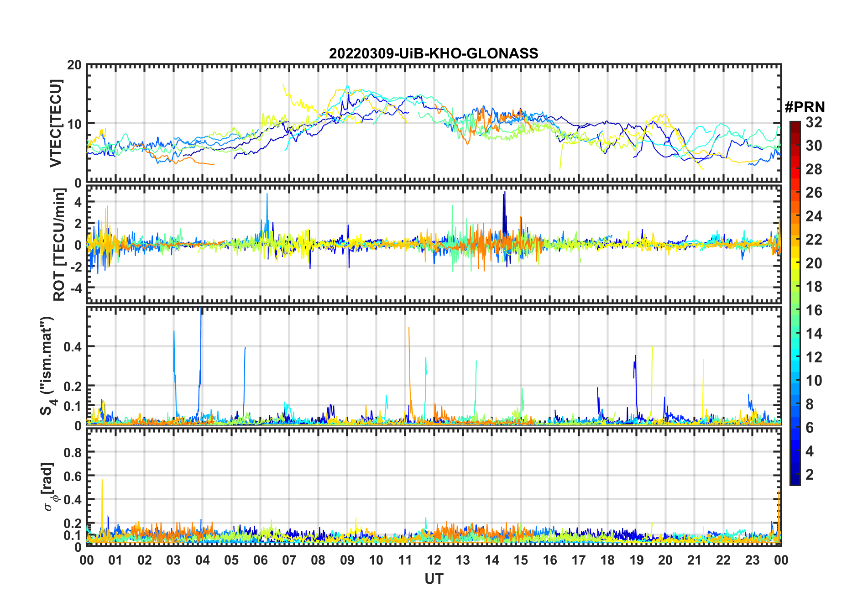Click σφ panel y-axis tick 0.8

tap(73, 452)
